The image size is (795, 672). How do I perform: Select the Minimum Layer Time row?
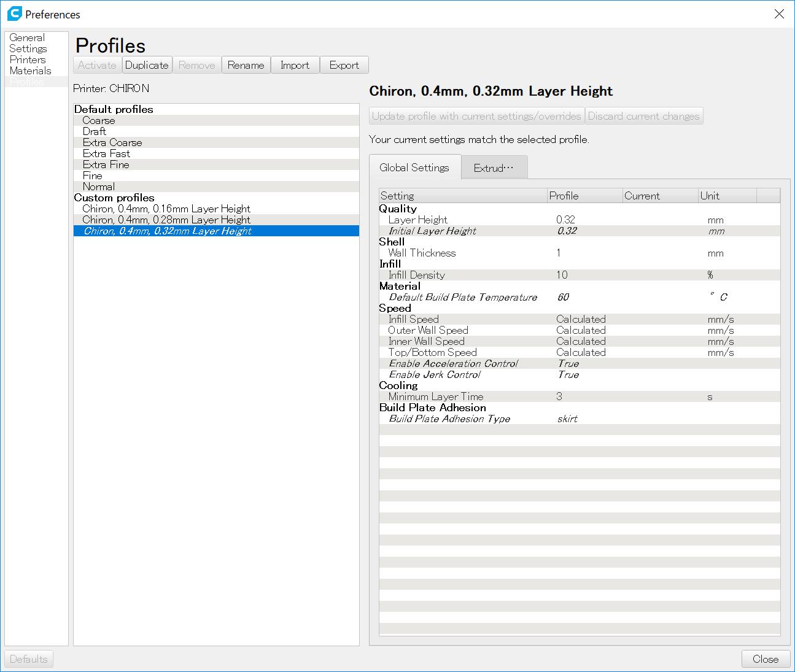click(x=580, y=396)
